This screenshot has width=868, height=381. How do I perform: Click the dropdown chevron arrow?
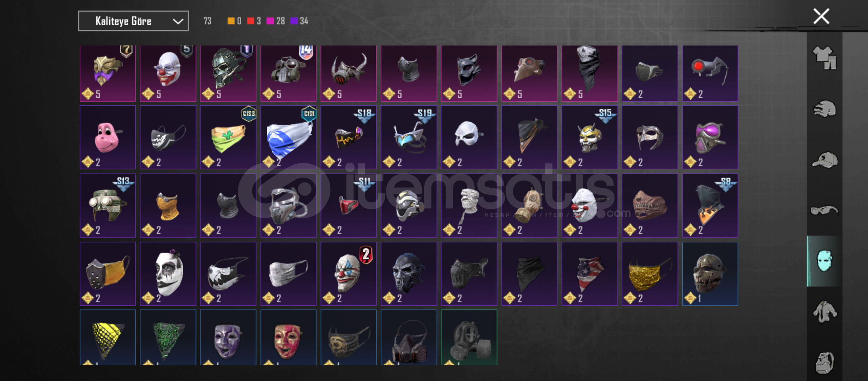coord(178,22)
